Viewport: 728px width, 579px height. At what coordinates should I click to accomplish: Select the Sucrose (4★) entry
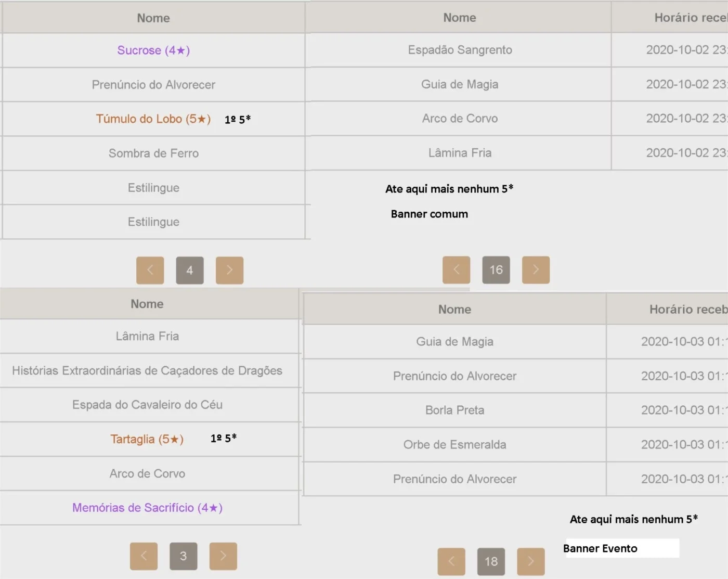153,50
